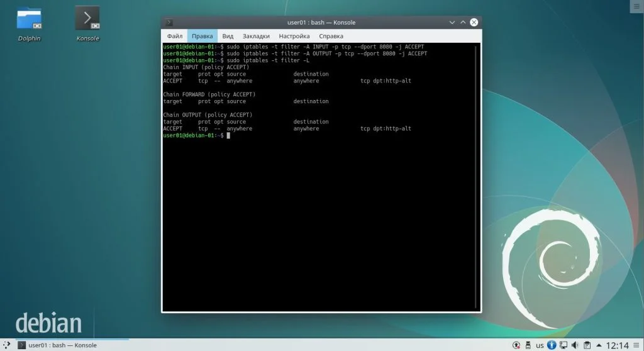This screenshot has width=644, height=351.
Task: Click the terminal scrollbar
Action: [x=476, y=177]
